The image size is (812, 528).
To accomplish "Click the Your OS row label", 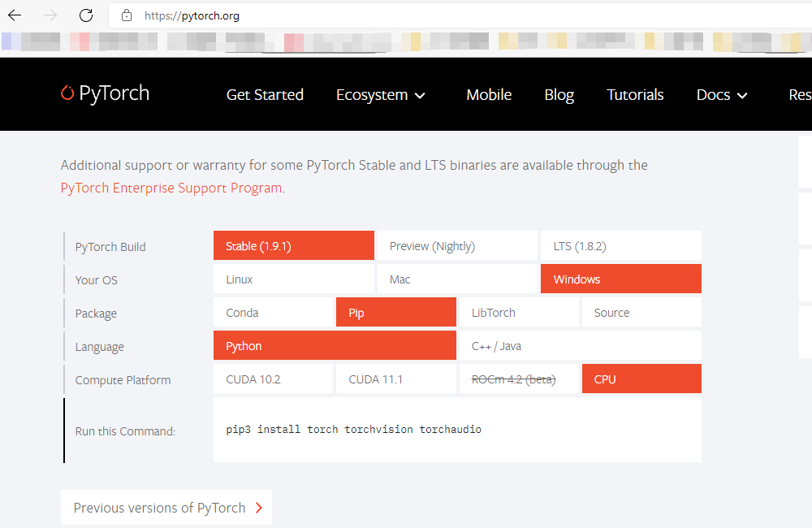I will click(97, 279).
